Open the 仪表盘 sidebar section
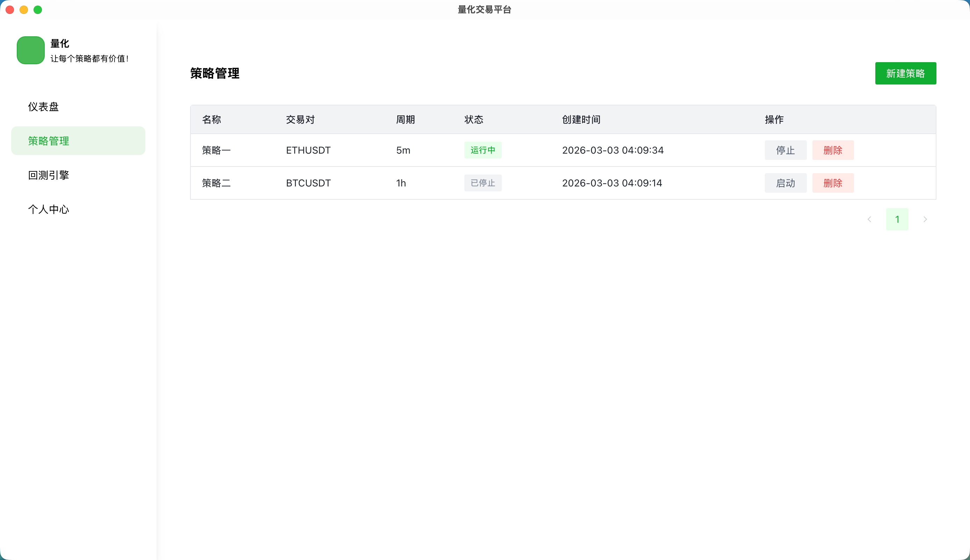Image resolution: width=970 pixels, height=560 pixels. tap(43, 106)
